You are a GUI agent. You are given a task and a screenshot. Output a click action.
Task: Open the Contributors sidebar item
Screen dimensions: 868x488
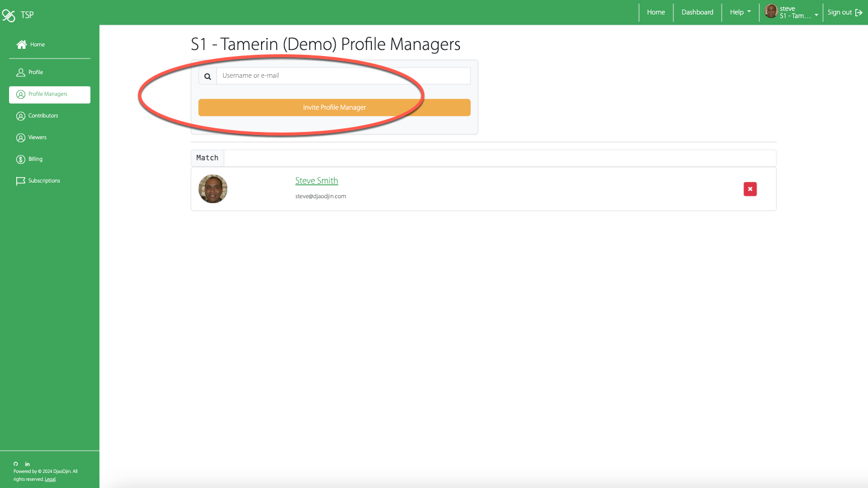tap(43, 116)
